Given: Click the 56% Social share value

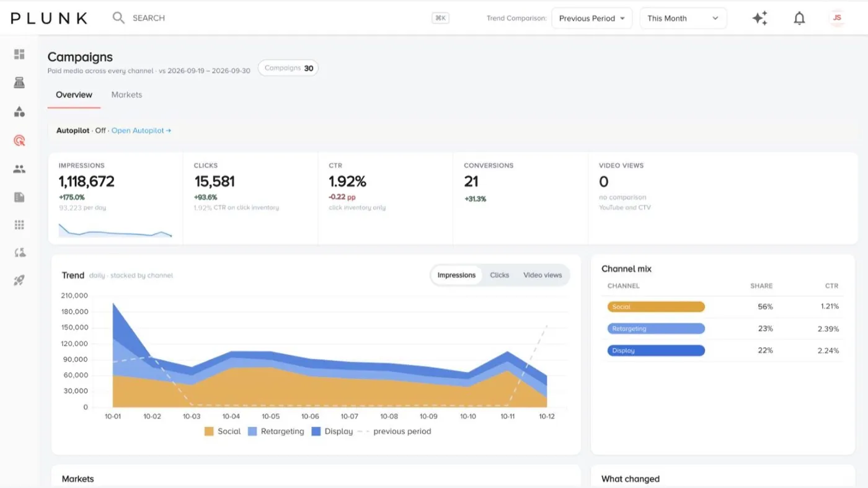Looking at the screenshot, I should 765,307.
